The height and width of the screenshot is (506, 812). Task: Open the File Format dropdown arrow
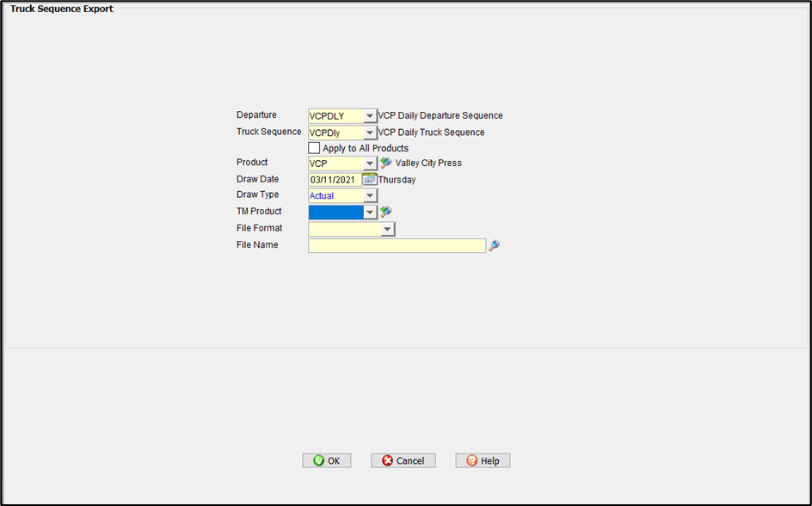(x=387, y=229)
